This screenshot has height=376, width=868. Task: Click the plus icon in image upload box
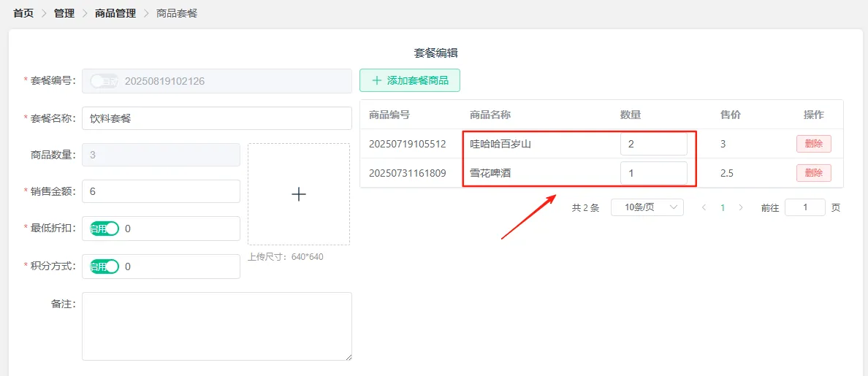point(298,194)
